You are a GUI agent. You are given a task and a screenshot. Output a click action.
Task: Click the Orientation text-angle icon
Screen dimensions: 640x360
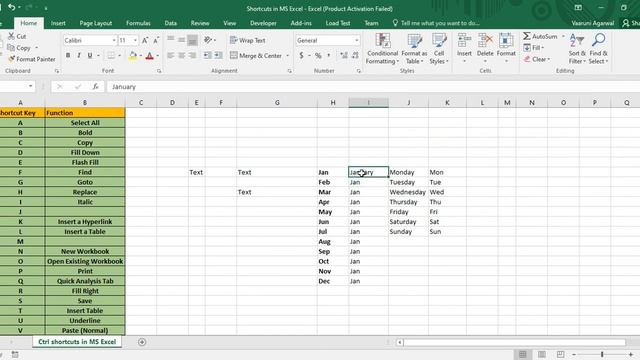pos(208,40)
